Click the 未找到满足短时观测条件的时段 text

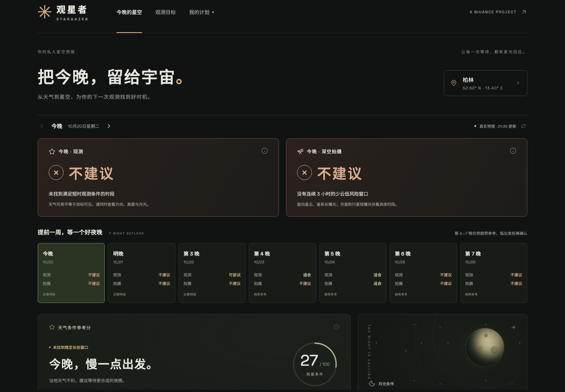tap(82, 194)
